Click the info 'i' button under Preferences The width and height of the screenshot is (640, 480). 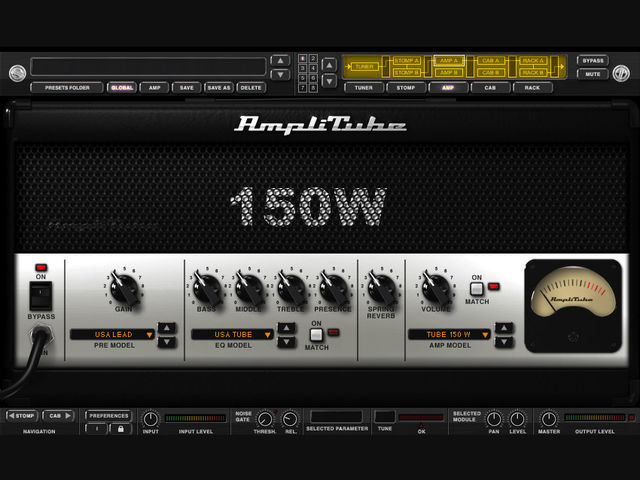97,429
